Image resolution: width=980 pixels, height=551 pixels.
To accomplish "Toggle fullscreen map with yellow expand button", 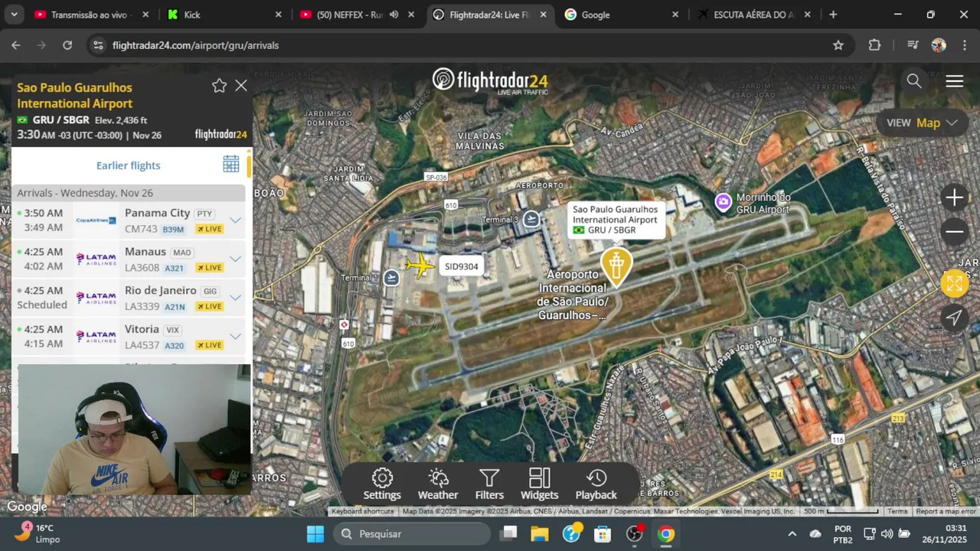I will pyautogui.click(x=954, y=283).
